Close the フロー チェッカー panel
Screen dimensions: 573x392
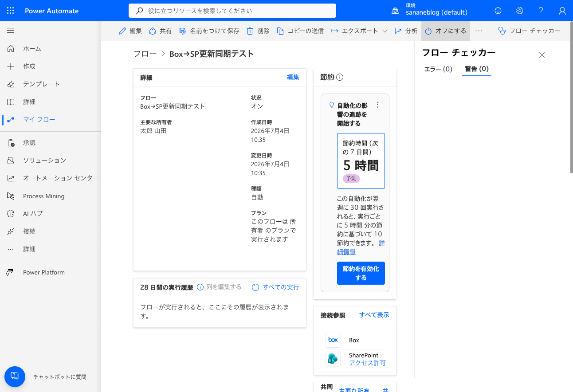(x=542, y=55)
